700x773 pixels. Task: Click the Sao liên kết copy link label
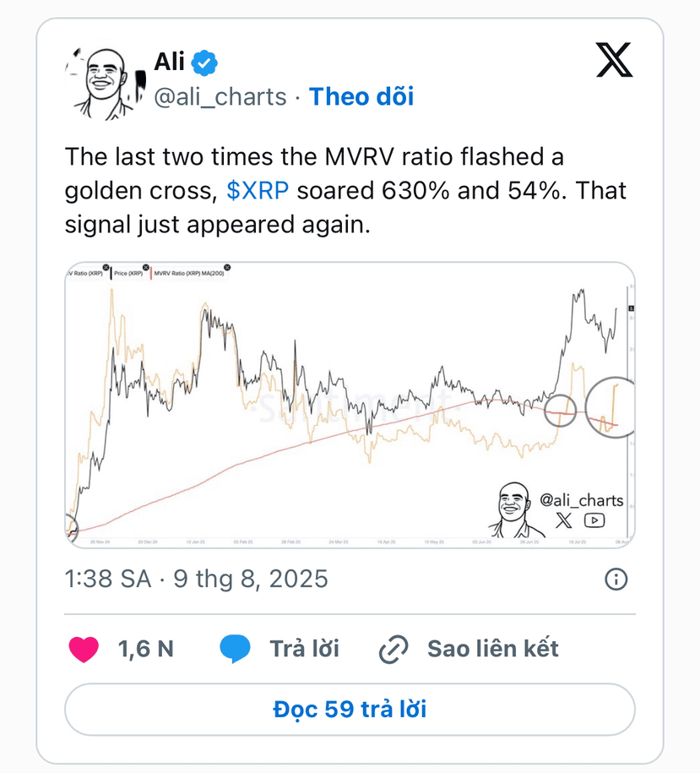tap(492, 649)
